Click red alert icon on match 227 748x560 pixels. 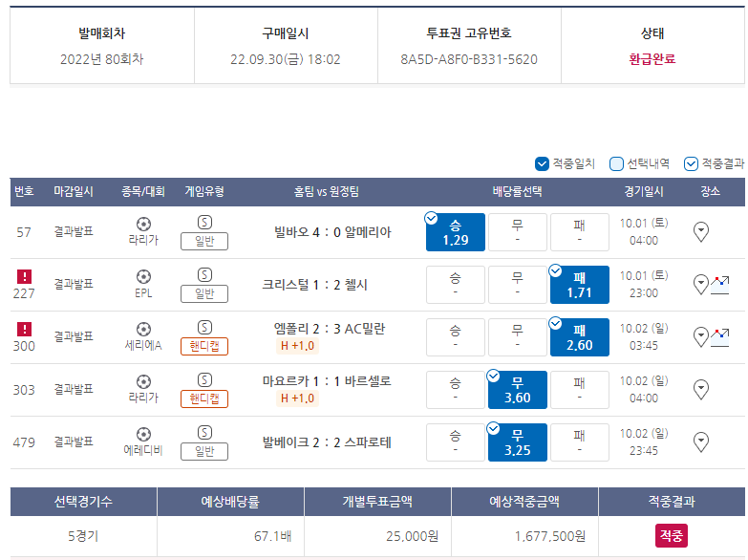click(24, 276)
